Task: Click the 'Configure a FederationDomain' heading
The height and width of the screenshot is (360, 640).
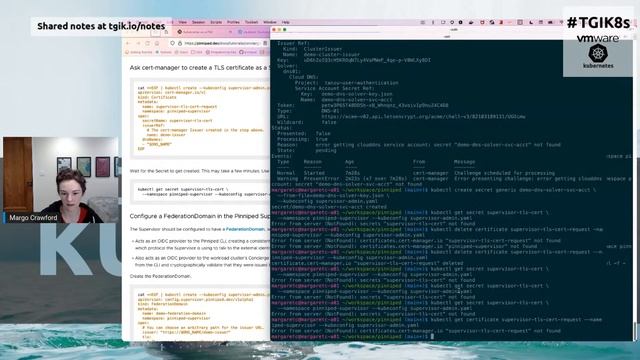Action: pyautogui.click(x=200, y=216)
